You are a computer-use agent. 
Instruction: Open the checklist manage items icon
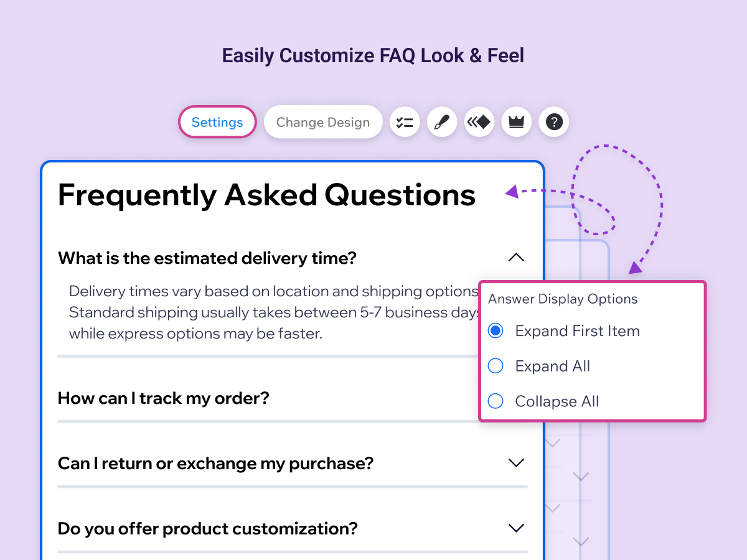[x=405, y=122]
